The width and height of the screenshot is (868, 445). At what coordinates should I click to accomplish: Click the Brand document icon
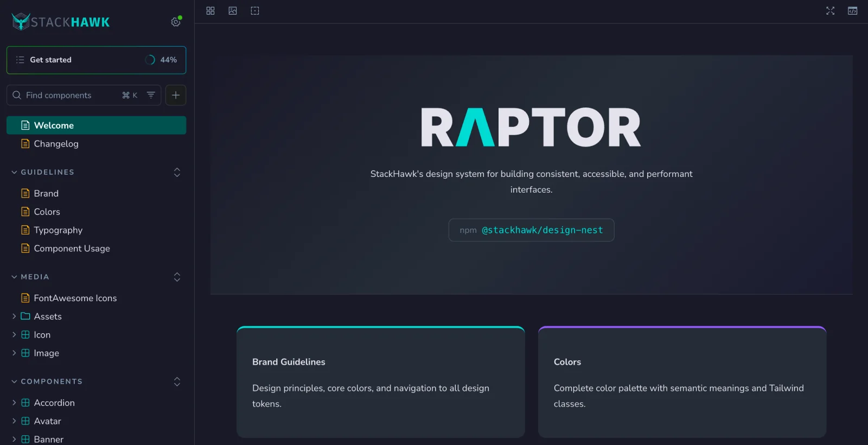pyautogui.click(x=25, y=193)
